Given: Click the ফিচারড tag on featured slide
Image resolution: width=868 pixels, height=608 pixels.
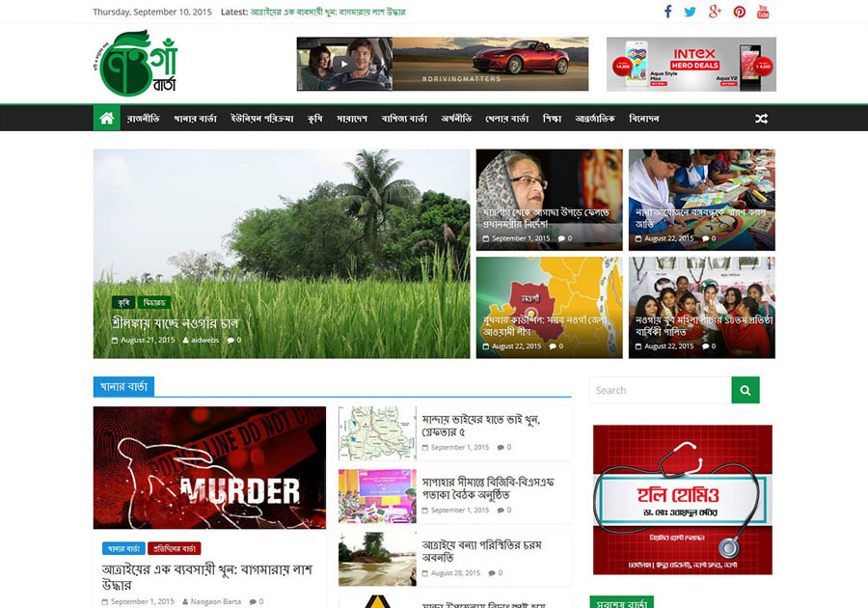Looking at the screenshot, I should [154, 302].
